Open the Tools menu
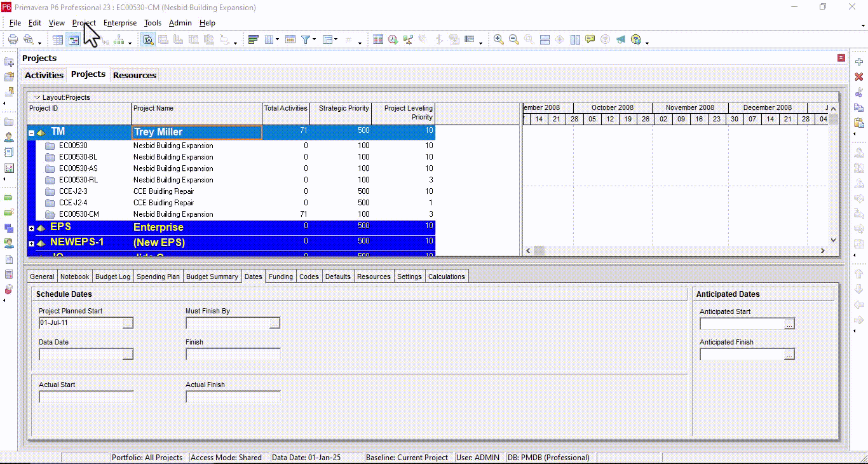Screen dimensions: 868x464 point(153,23)
